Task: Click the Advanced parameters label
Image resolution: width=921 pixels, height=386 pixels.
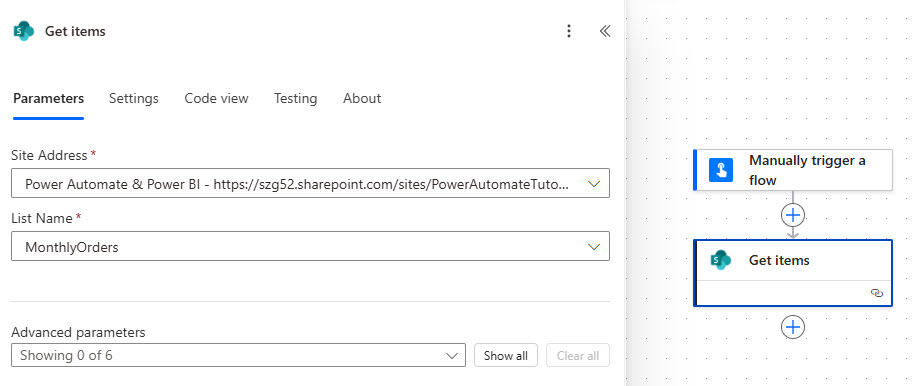Action: pyautogui.click(x=78, y=333)
